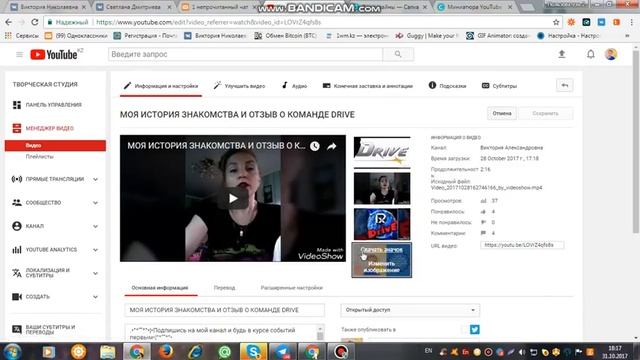
Task: Switch to the Подсказки tab
Action: coord(447,86)
